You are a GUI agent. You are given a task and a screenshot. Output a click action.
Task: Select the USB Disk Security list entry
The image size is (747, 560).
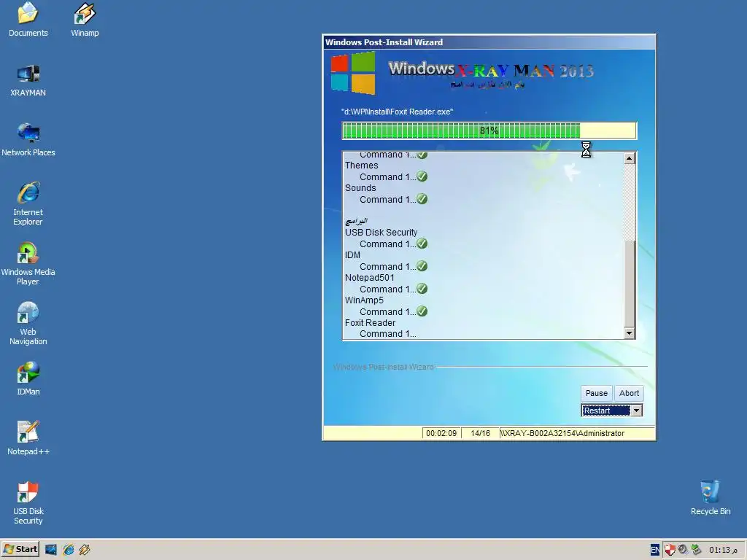pyautogui.click(x=381, y=233)
